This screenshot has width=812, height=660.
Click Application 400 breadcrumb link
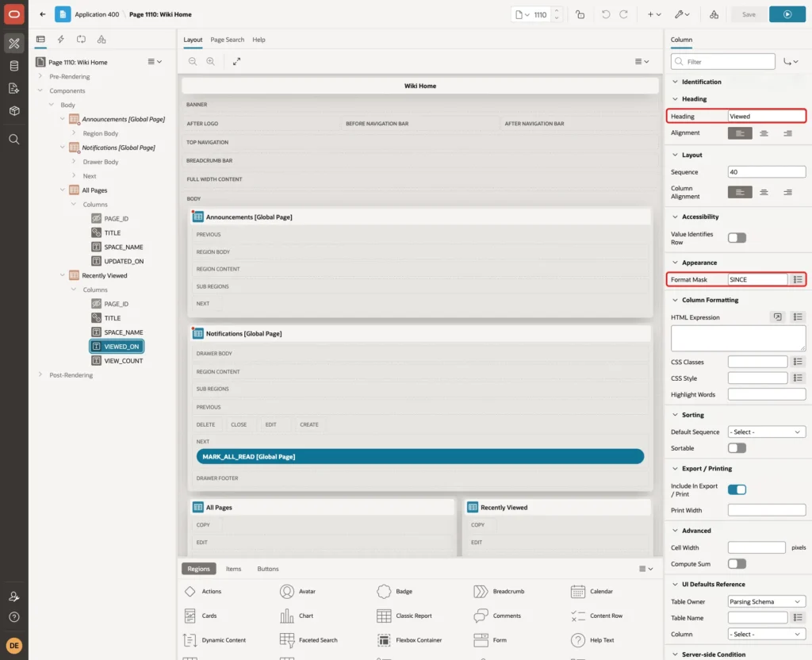(97, 14)
